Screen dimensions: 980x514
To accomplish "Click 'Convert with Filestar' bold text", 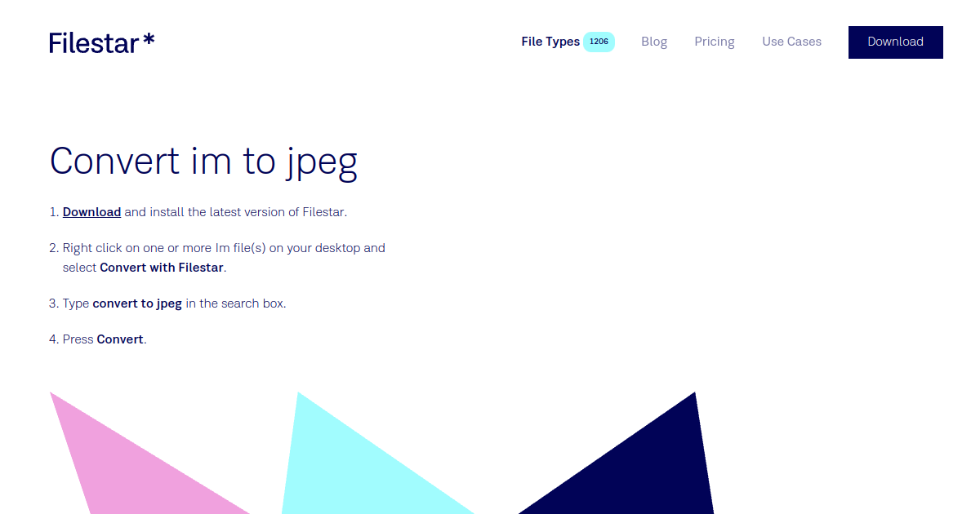I will (162, 268).
